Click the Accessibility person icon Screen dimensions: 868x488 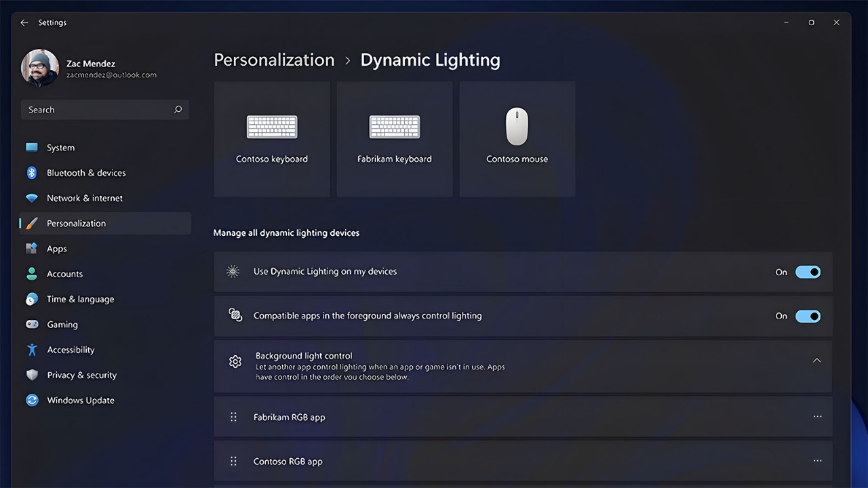point(31,350)
